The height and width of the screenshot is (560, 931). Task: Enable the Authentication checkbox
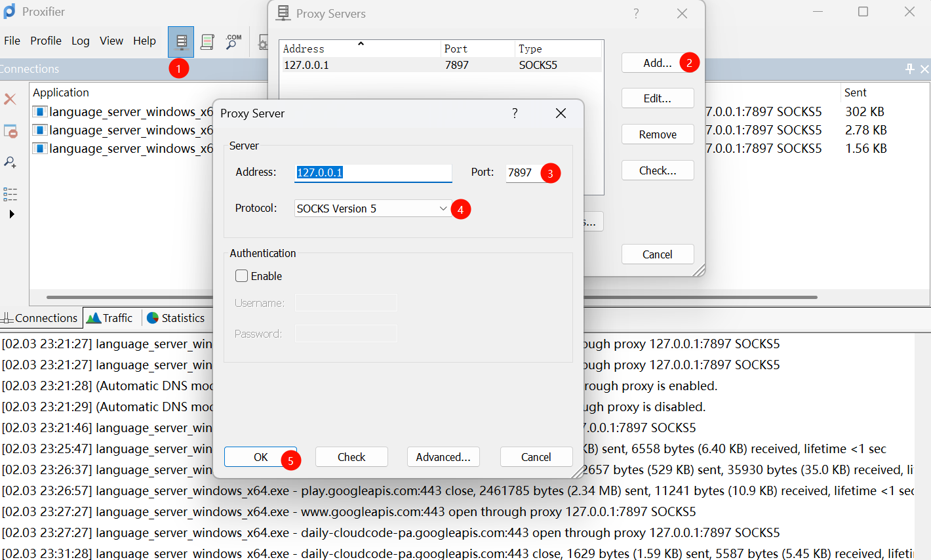242,276
